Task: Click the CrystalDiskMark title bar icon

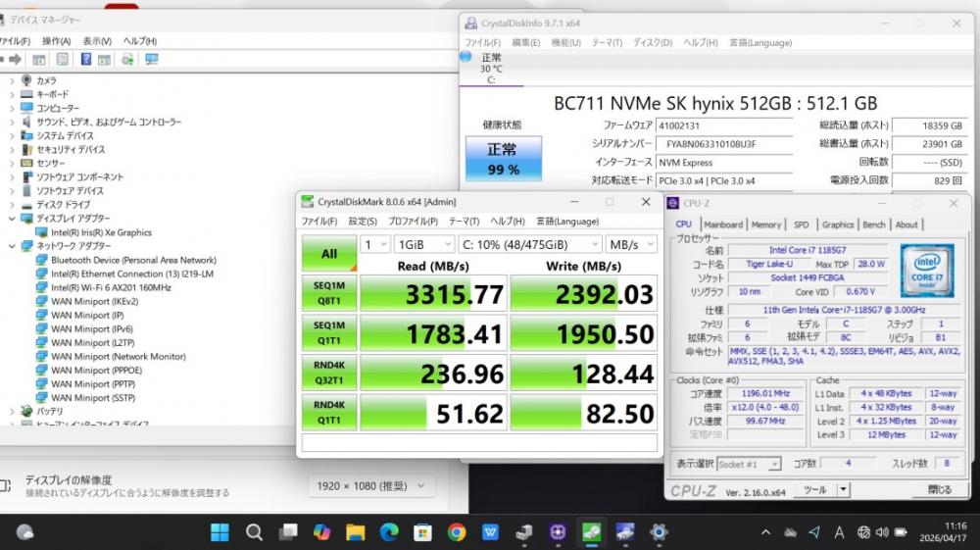Action: pyautogui.click(x=307, y=202)
